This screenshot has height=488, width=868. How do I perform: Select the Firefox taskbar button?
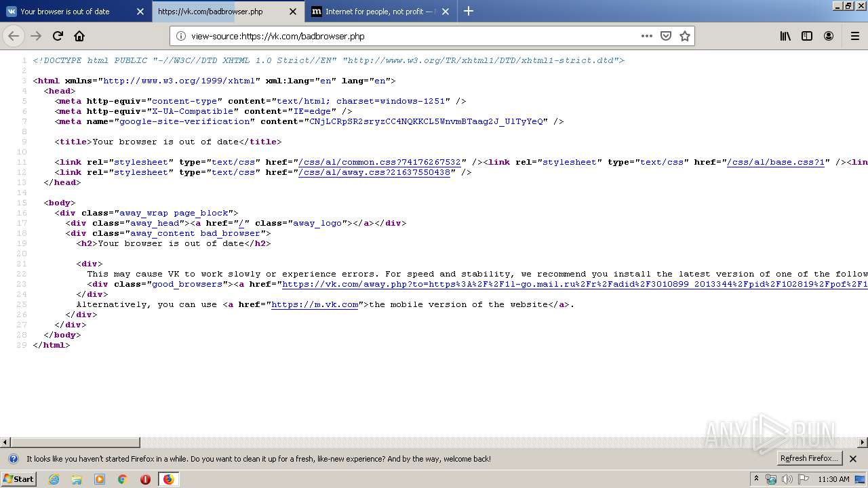click(x=168, y=479)
